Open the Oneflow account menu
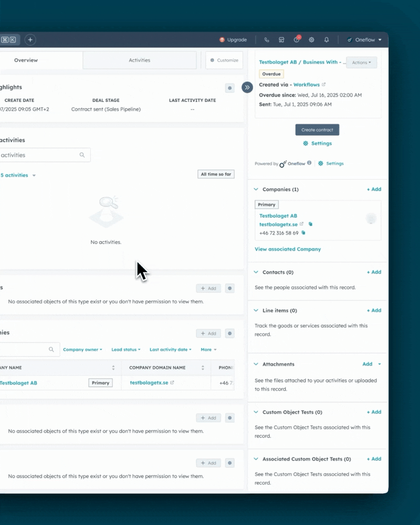Viewport: 420px width, 525px height. 364,40
